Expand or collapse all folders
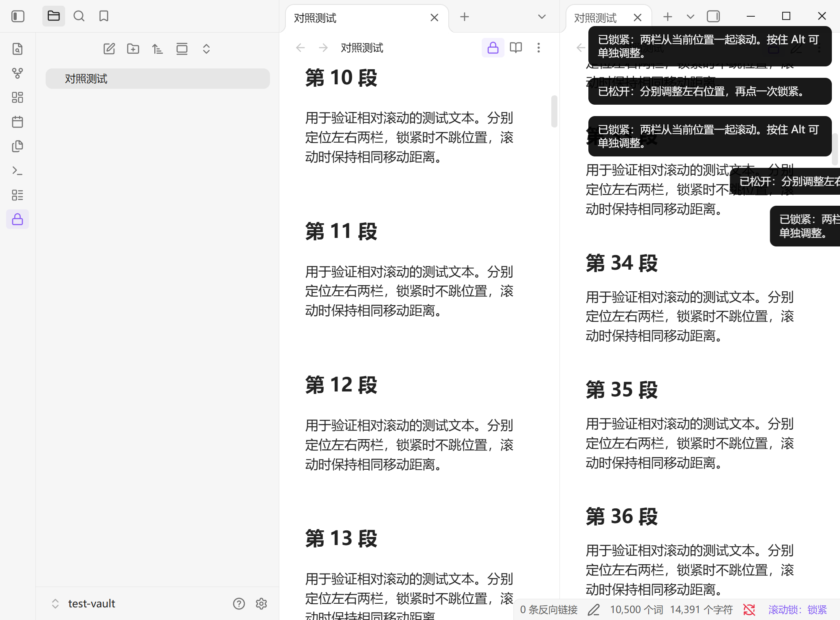 pyautogui.click(x=206, y=49)
